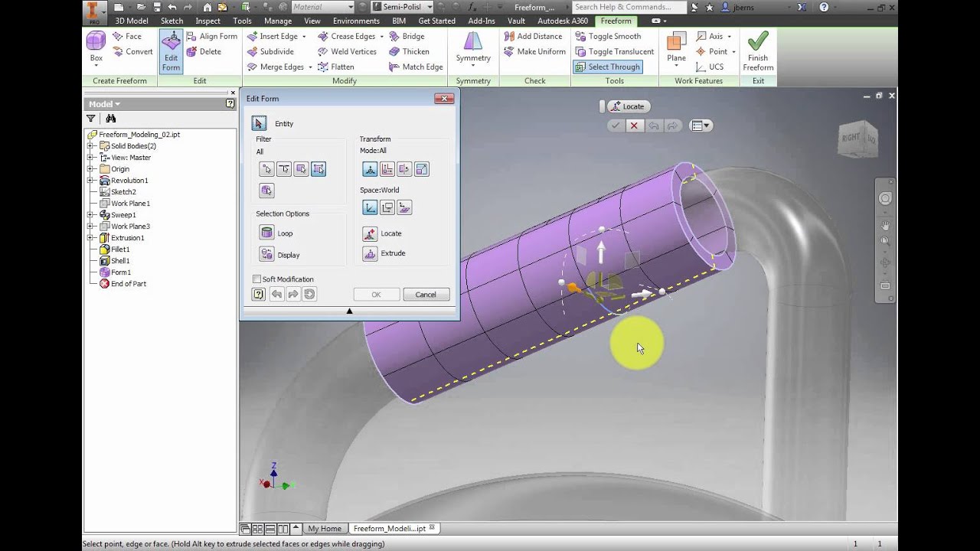The height and width of the screenshot is (551, 980).
Task: Click the Add Distance check tool
Action: (x=533, y=36)
